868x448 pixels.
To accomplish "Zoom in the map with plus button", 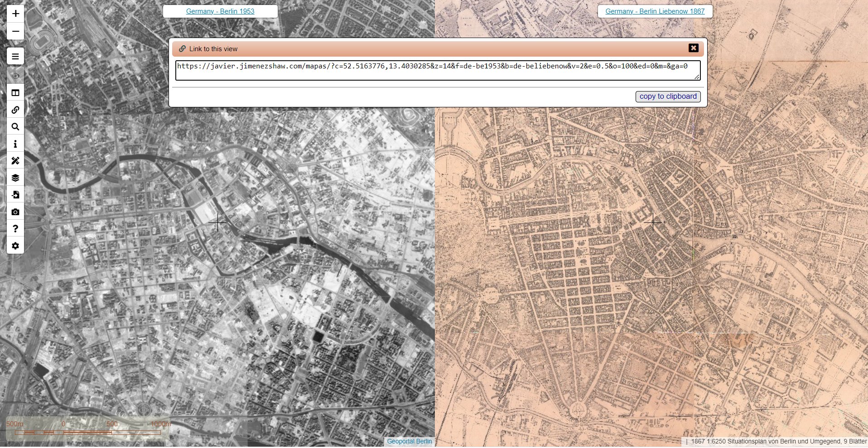I will (15, 14).
